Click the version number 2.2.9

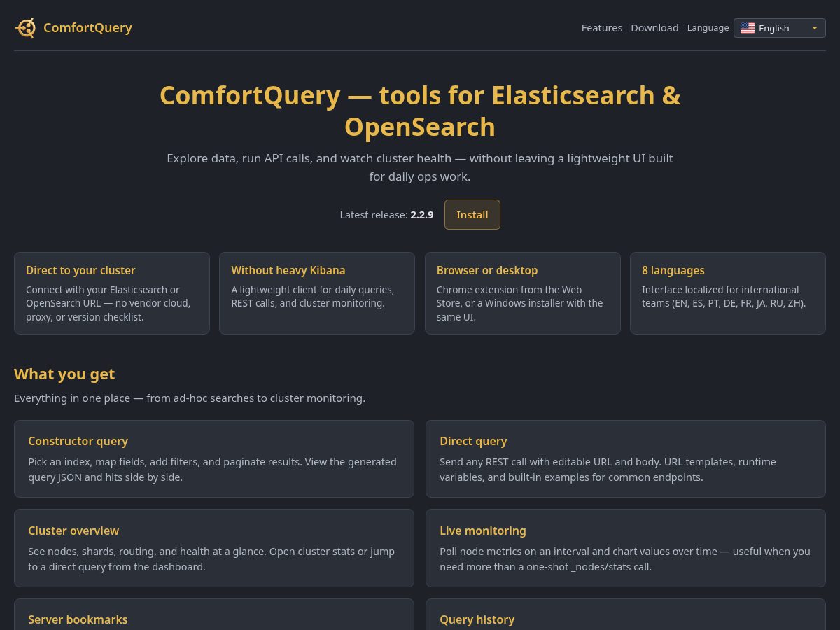(422, 215)
